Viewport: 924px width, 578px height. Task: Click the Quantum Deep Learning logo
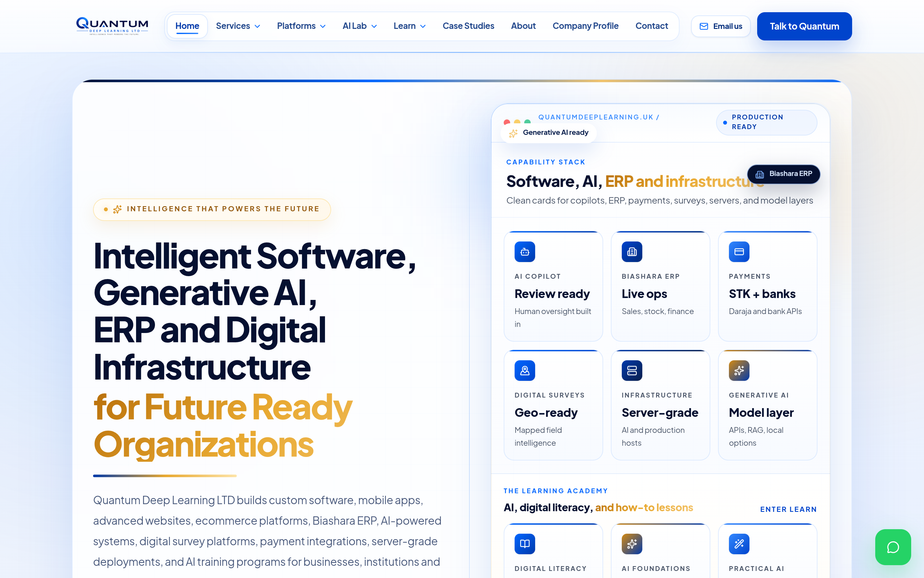click(112, 26)
